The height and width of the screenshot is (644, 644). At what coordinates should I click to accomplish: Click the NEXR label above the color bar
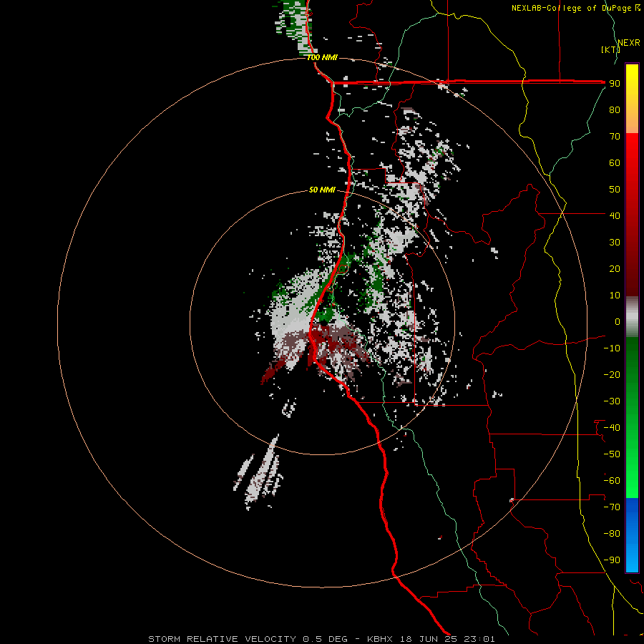click(x=629, y=43)
